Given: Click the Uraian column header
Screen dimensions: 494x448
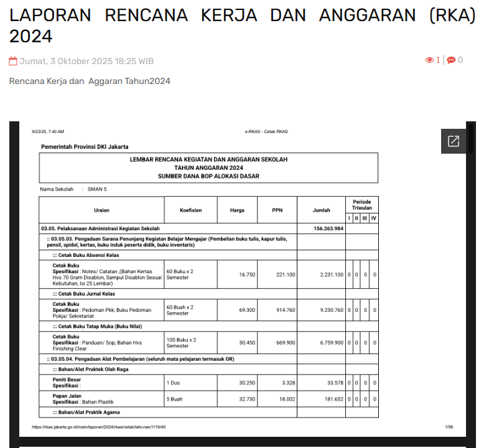Looking at the screenshot, I should (101, 210).
